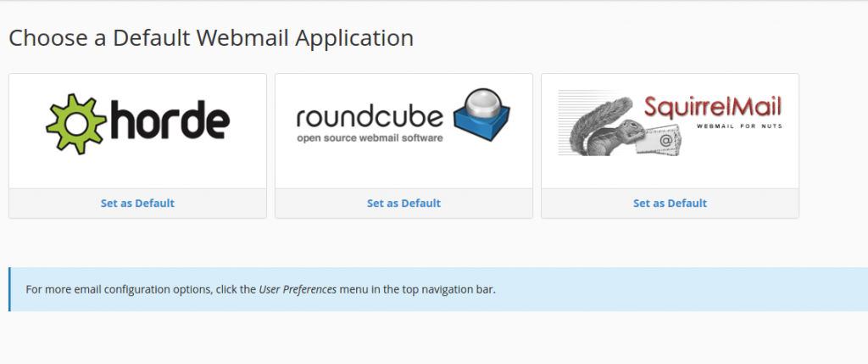The width and height of the screenshot is (868, 364).
Task: Set Roundcube as default webmail application
Action: (403, 204)
